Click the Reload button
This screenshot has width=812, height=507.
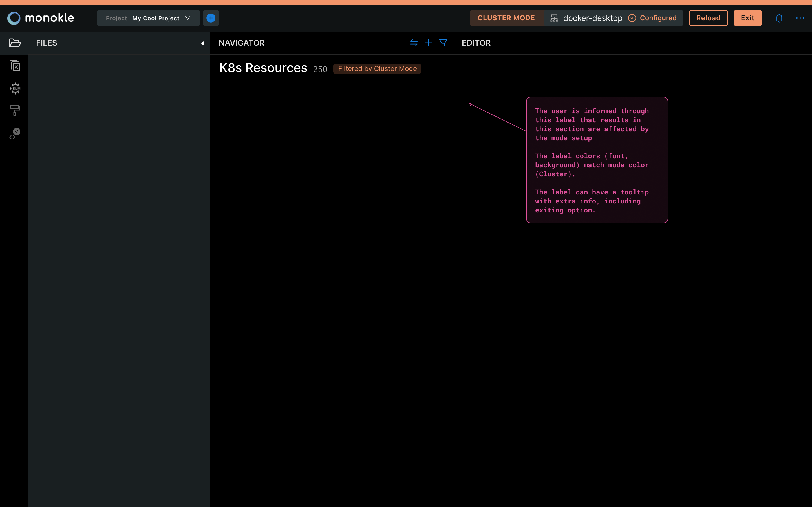tap(708, 18)
